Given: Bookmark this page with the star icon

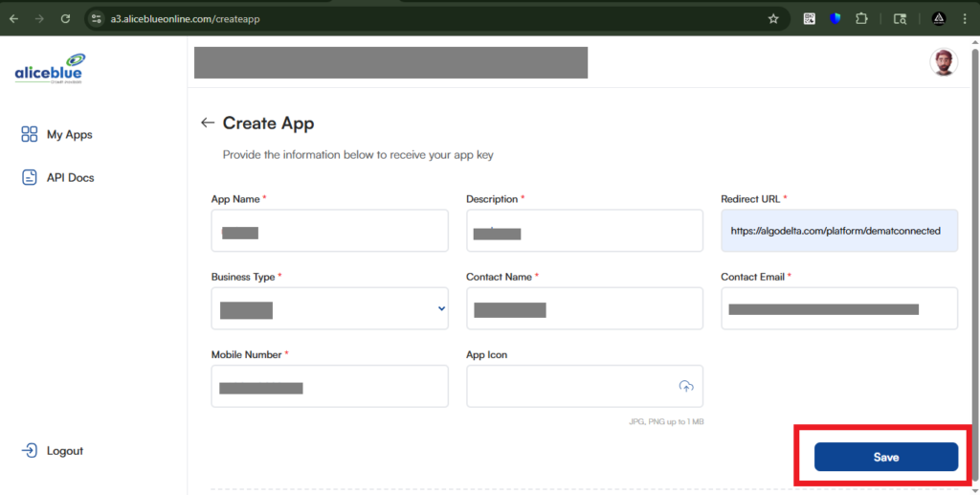Looking at the screenshot, I should 773,18.
